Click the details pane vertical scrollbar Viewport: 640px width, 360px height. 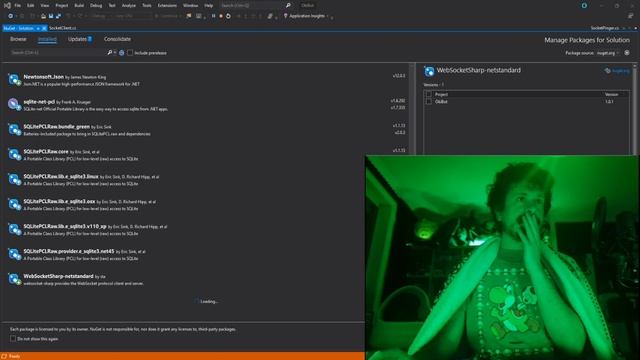pos(634,110)
